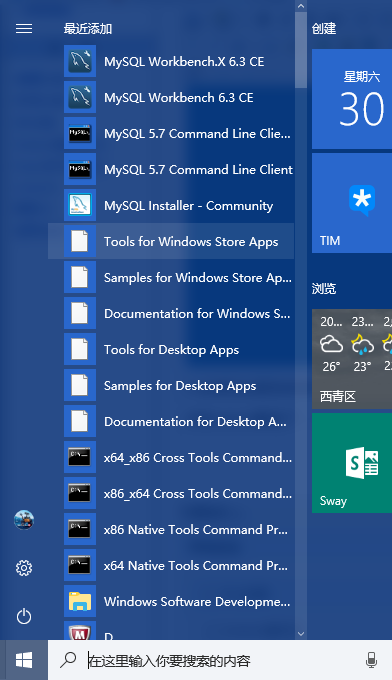
Task: Click the 浏览 tile group header
Action: click(324, 288)
